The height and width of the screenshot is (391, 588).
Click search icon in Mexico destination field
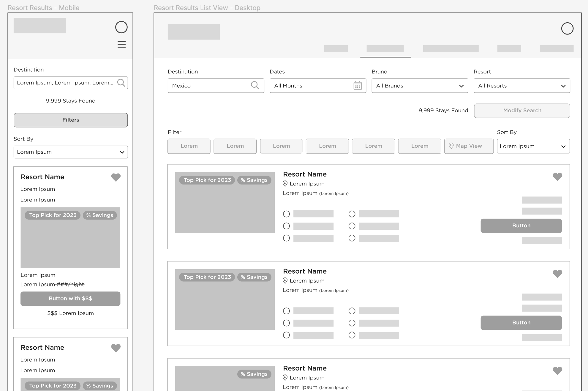(255, 86)
